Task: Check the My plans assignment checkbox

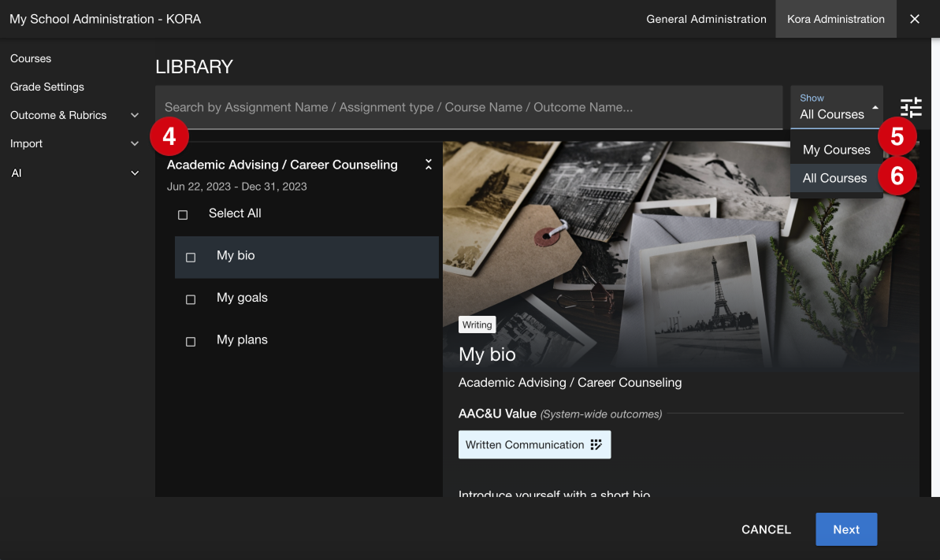Action: tap(191, 342)
